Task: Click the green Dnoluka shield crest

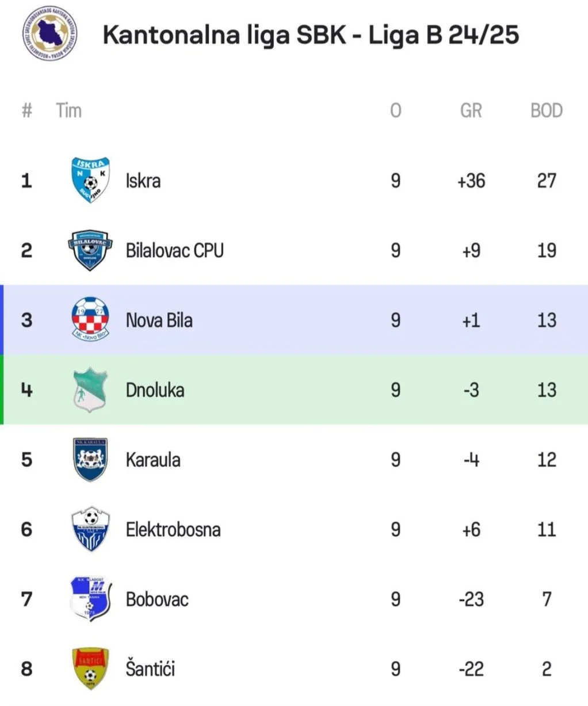Action: pyautogui.click(x=90, y=390)
